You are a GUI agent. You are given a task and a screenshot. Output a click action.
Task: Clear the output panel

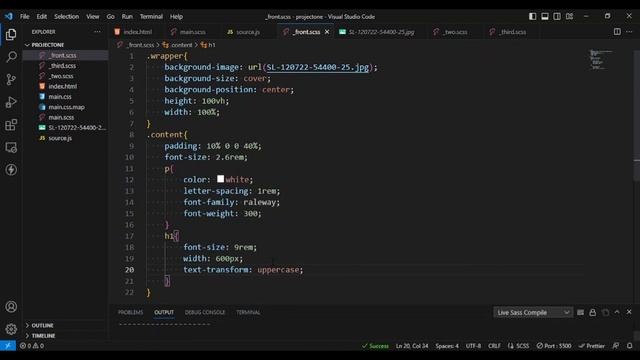click(580, 312)
